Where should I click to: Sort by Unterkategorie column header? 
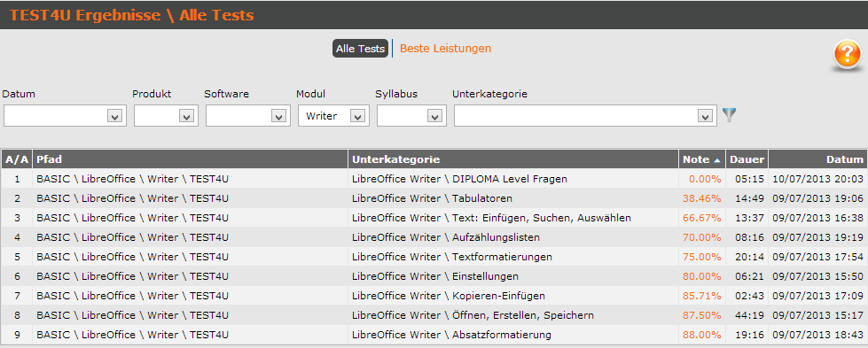[x=513, y=159]
